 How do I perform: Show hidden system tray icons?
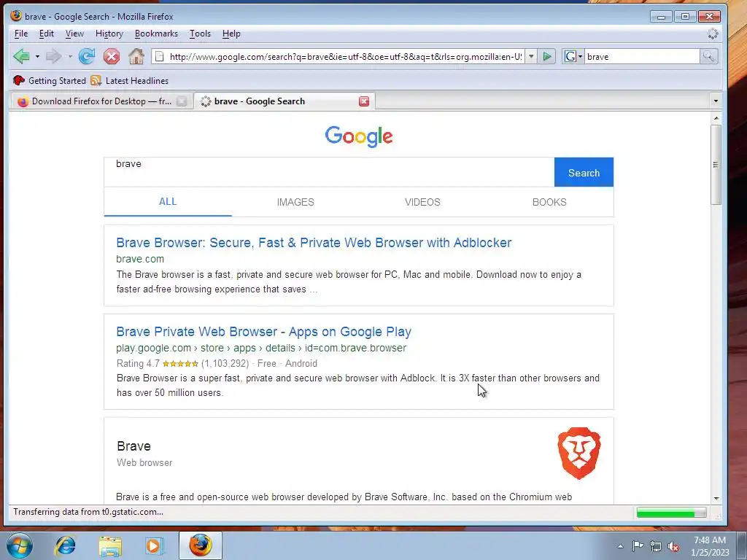click(x=620, y=546)
